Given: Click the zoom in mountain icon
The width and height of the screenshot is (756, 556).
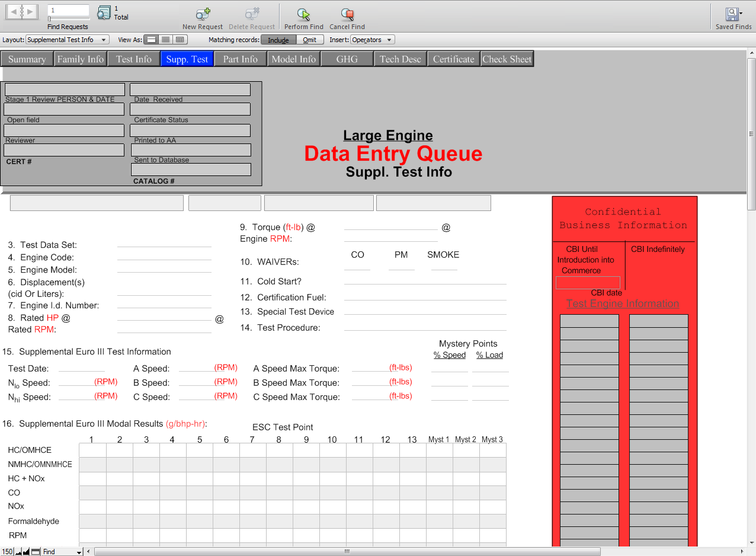Looking at the screenshot, I should coord(25,552).
